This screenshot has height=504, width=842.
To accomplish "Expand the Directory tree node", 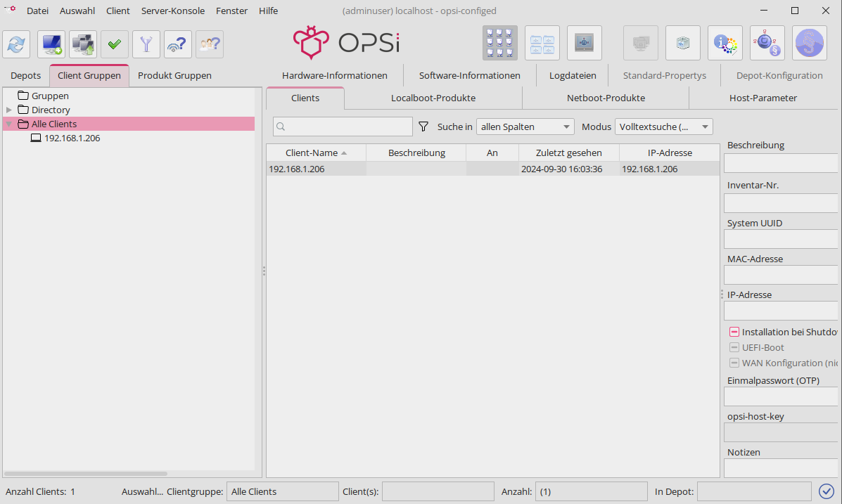I will 9,110.
